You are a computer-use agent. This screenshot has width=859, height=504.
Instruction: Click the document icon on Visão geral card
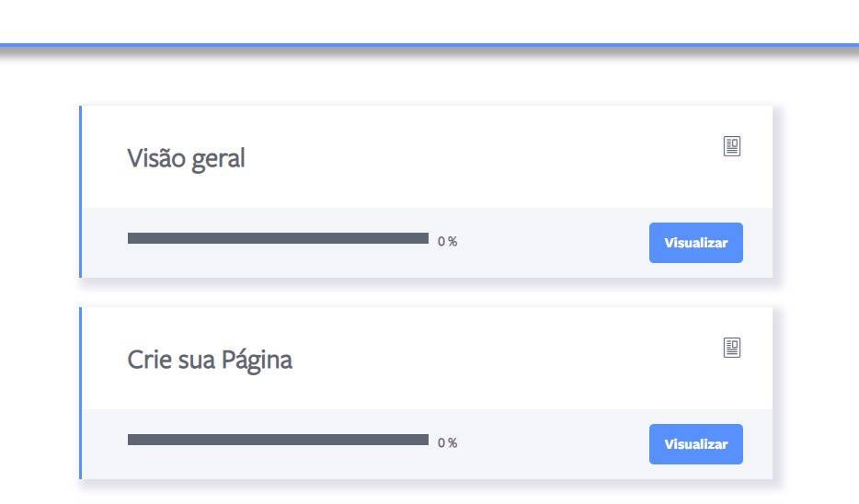[x=732, y=146]
